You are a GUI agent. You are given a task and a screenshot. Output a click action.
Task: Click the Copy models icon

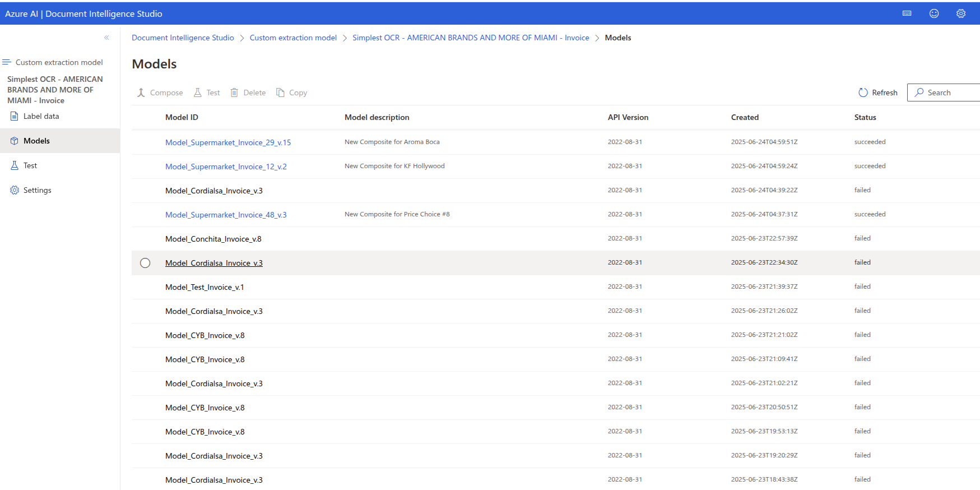[280, 93]
